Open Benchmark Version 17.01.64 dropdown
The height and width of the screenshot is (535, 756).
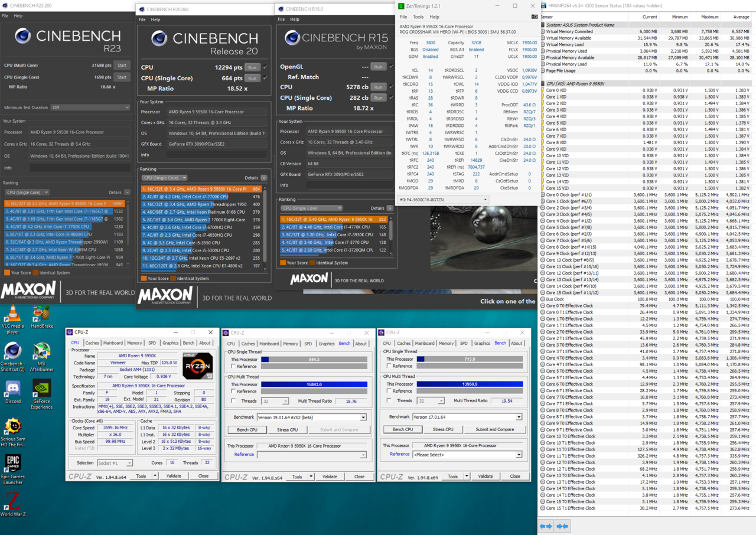tap(468, 417)
